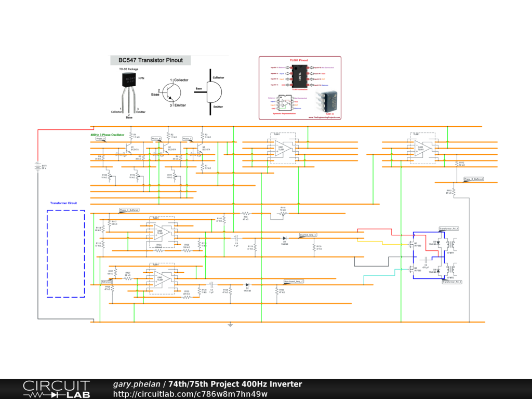Screen dimensions: 532x399
Task: Click the BC547 Transistor Pinout heading
Action: point(151,60)
